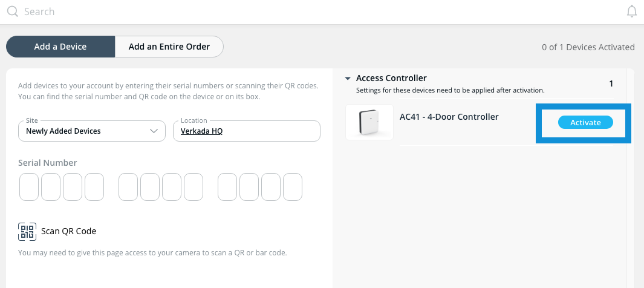This screenshot has height=288, width=644.
Task: Click AC41 - 4-Door Controller name
Action: pos(449,117)
